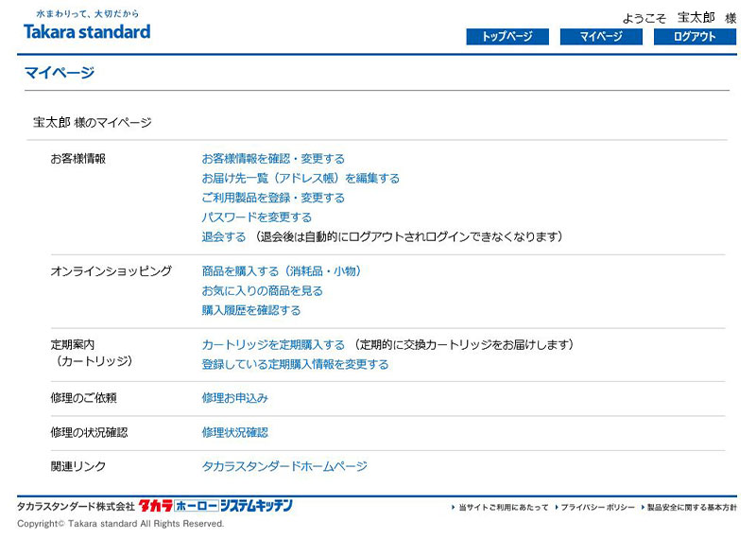This screenshot has width=756, height=539.
Task: Click タカラスタンダード株式会社 footer text
Action: [76, 506]
